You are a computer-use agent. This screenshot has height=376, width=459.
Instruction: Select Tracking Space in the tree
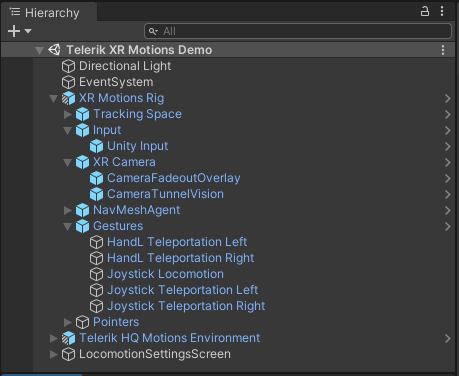coord(137,114)
